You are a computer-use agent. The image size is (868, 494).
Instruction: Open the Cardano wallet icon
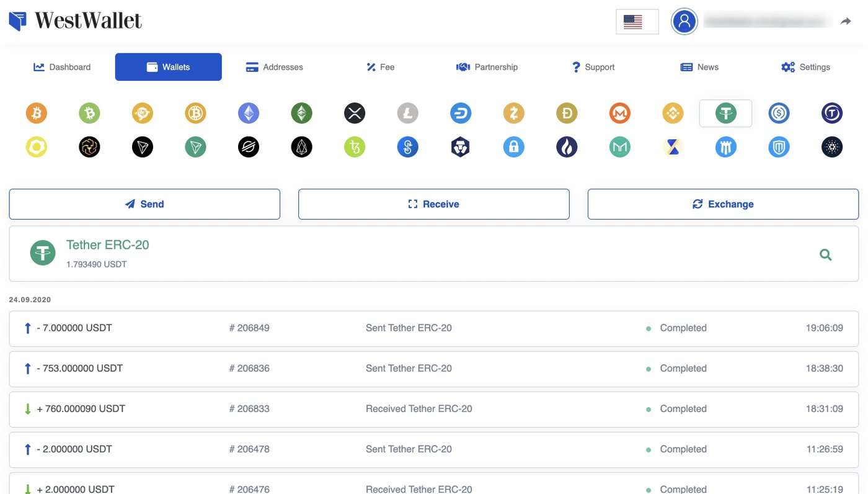831,147
